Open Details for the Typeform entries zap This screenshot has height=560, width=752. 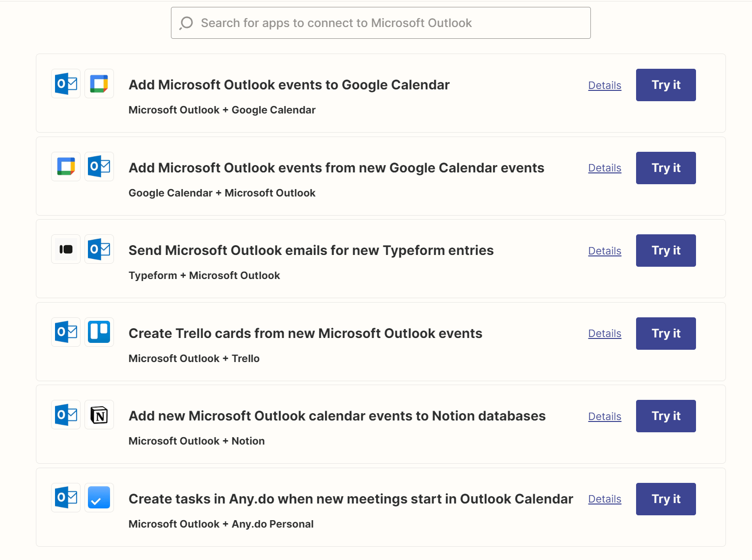pyautogui.click(x=604, y=251)
